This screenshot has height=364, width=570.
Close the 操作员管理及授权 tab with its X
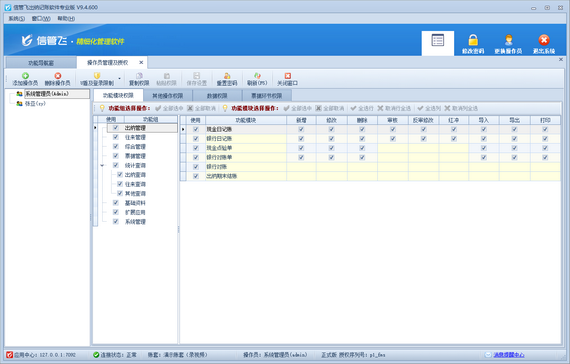coord(141,63)
